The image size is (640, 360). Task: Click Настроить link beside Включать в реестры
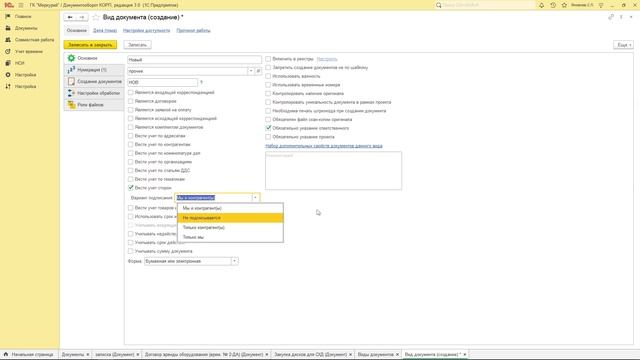click(327, 59)
